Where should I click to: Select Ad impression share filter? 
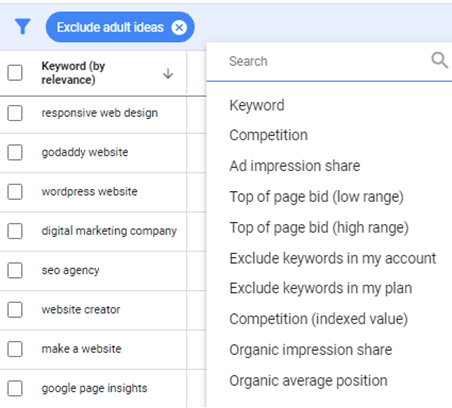coord(295,166)
